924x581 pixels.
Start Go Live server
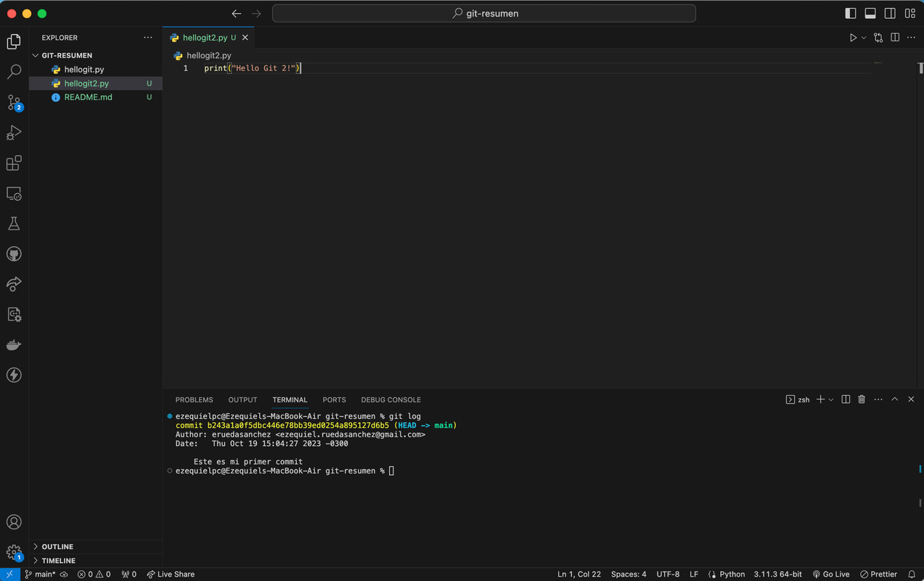click(831, 574)
